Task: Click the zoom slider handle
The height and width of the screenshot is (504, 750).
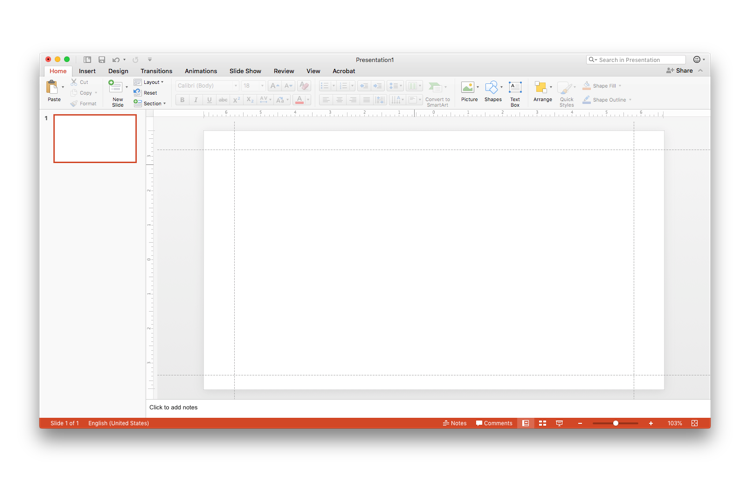Action: tap(616, 423)
